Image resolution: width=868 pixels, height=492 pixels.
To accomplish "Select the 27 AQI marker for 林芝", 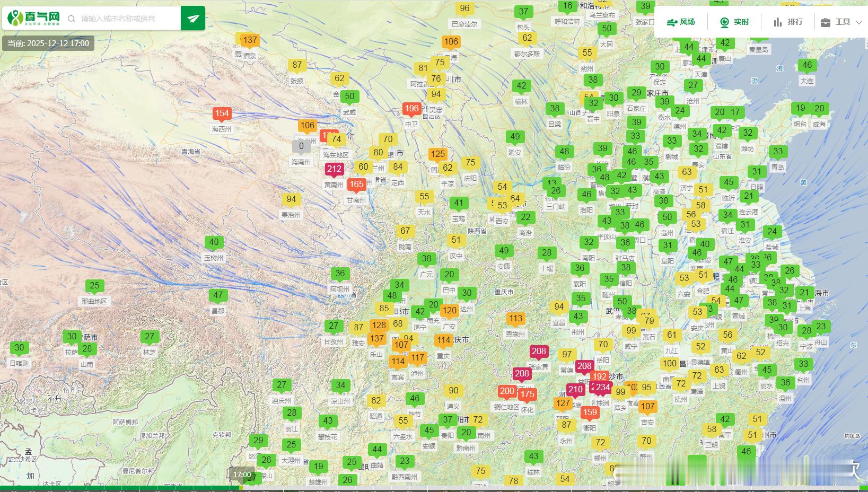I will tap(150, 337).
